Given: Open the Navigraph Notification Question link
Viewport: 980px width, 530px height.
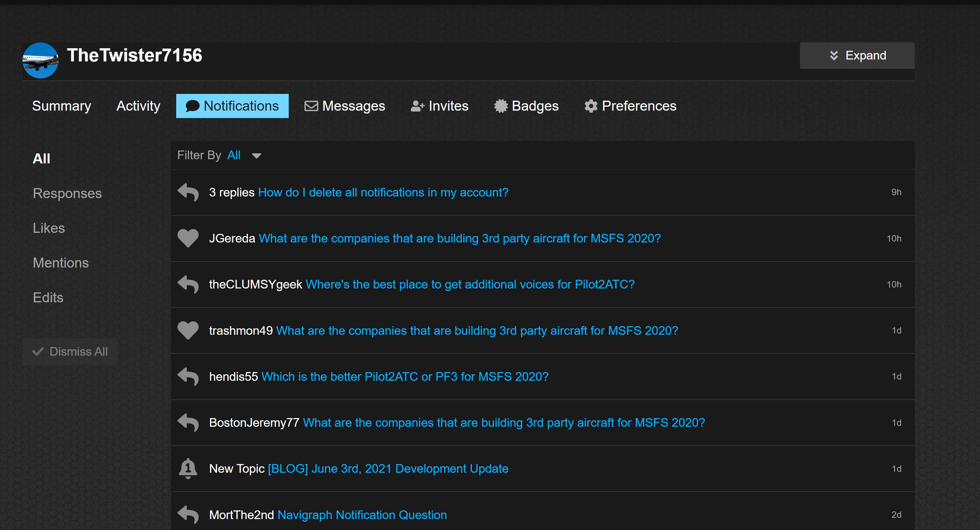Looking at the screenshot, I should click(x=362, y=514).
